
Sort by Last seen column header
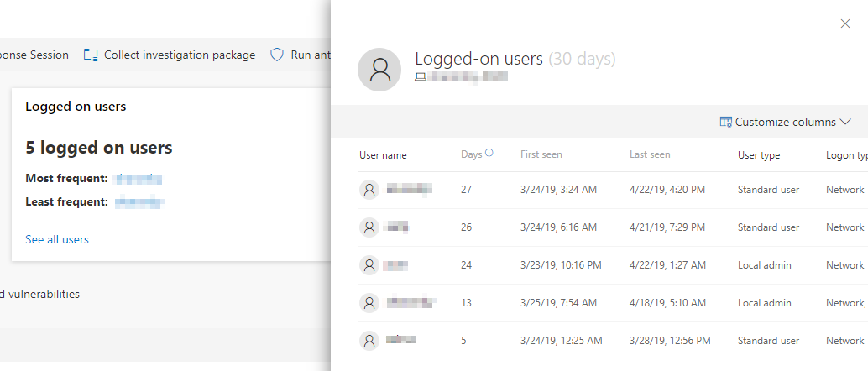click(x=650, y=155)
